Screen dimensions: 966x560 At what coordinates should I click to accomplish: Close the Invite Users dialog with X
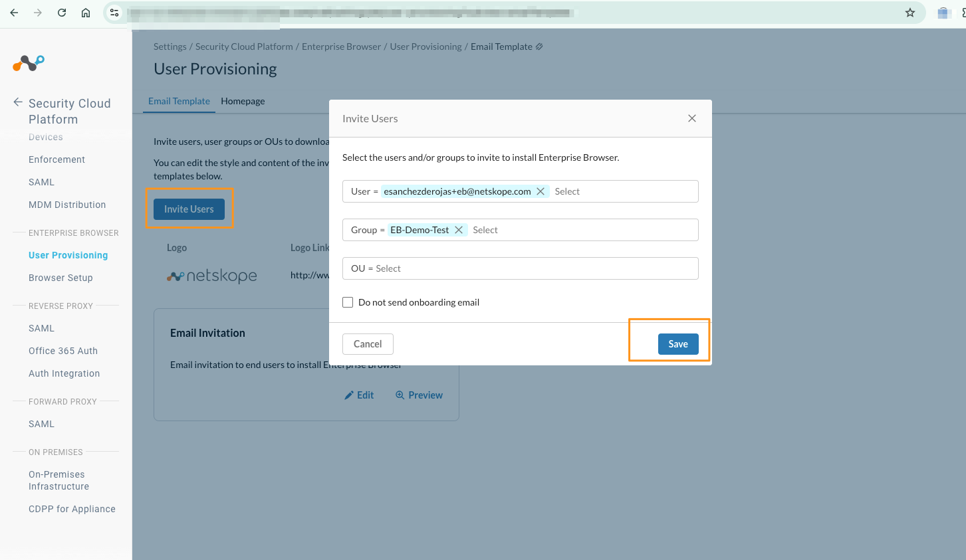[692, 118]
